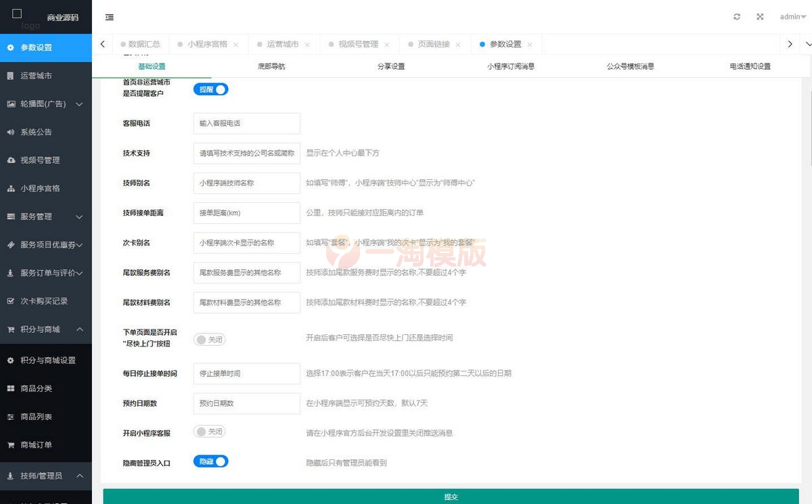Turn on the 开启小程序客服 switch
The image size is (812, 504).
(x=209, y=431)
